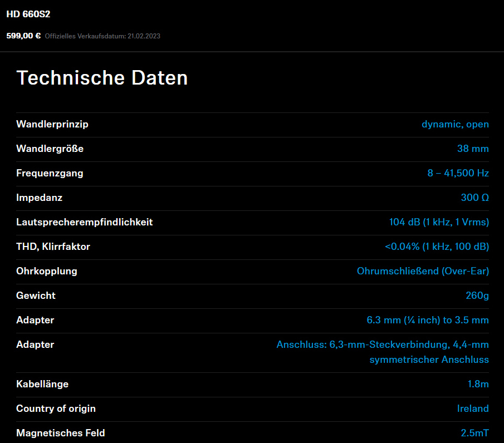Click the HD 660S2 product title
The width and height of the screenshot is (504, 443).
tap(28, 14)
